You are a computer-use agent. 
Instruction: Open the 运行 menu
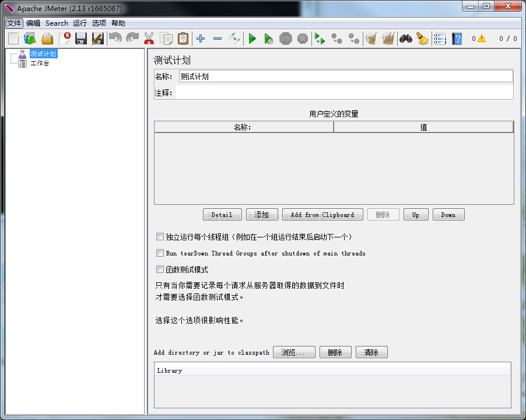tap(80, 23)
